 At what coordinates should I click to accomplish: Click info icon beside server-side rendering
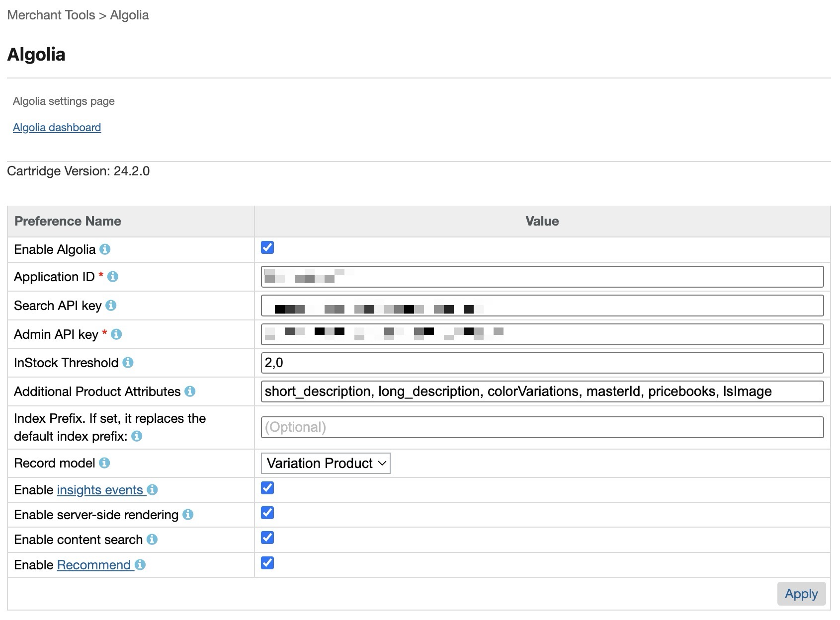(x=188, y=515)
